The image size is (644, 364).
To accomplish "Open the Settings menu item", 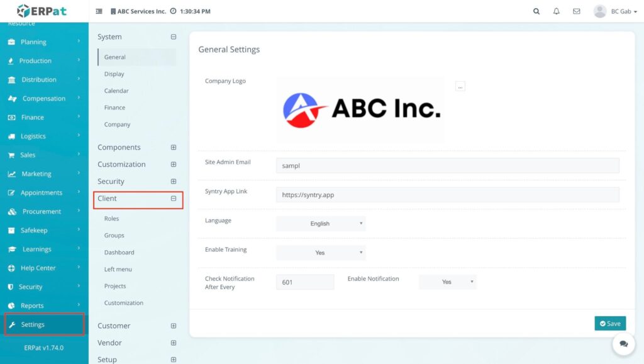I will (x=44, y=324).
